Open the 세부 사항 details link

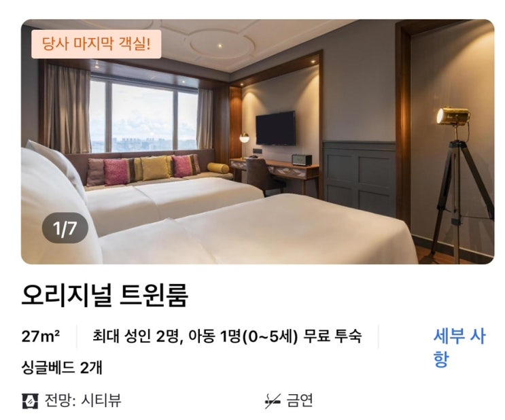click(459, 347)
